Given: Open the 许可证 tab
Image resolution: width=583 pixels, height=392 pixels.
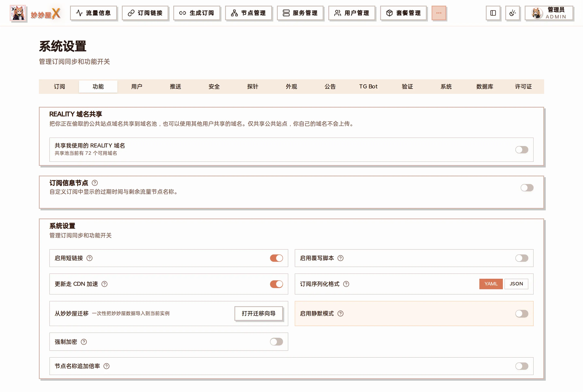Looking at the screenshot, I should pyautogui.click(x=523, y=87).
